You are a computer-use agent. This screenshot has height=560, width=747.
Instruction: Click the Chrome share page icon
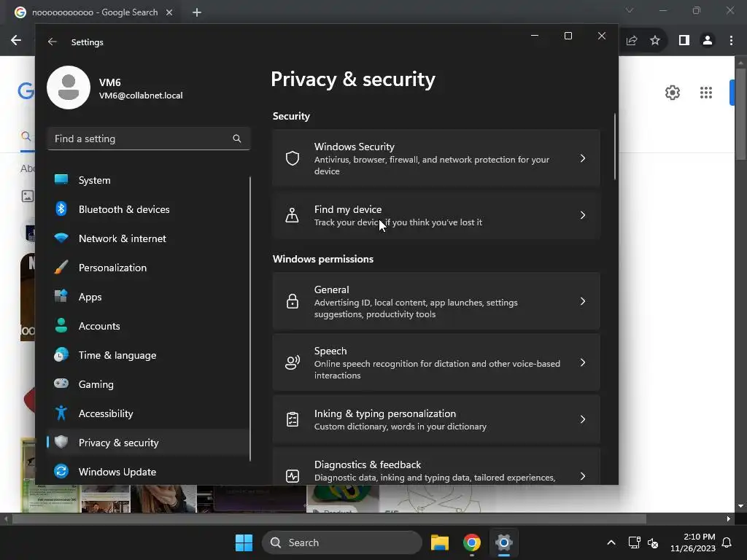click(632, 41)
